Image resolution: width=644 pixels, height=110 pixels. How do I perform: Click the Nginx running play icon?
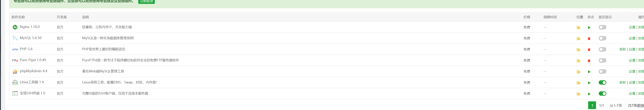coord(589,28)
